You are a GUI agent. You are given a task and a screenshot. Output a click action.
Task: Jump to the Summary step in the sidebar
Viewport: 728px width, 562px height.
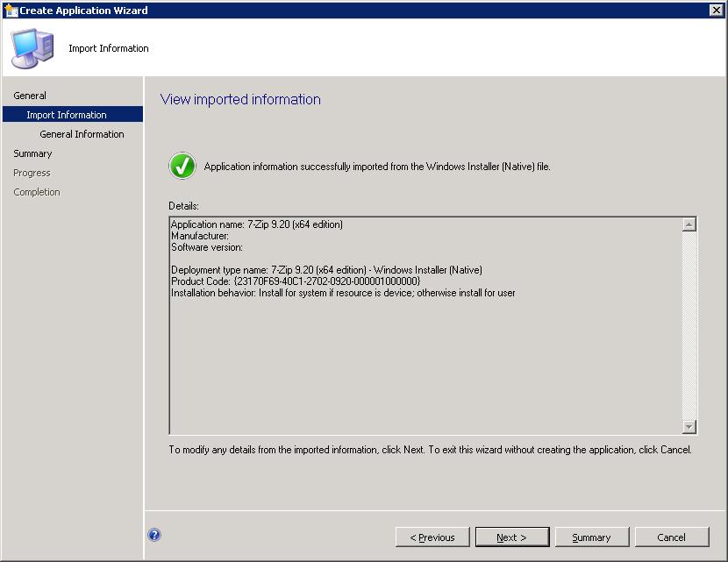[32, 153]
